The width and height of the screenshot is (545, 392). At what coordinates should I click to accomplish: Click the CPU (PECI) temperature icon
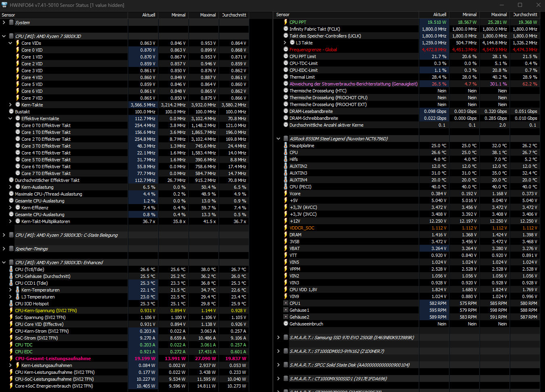point(286,187)
